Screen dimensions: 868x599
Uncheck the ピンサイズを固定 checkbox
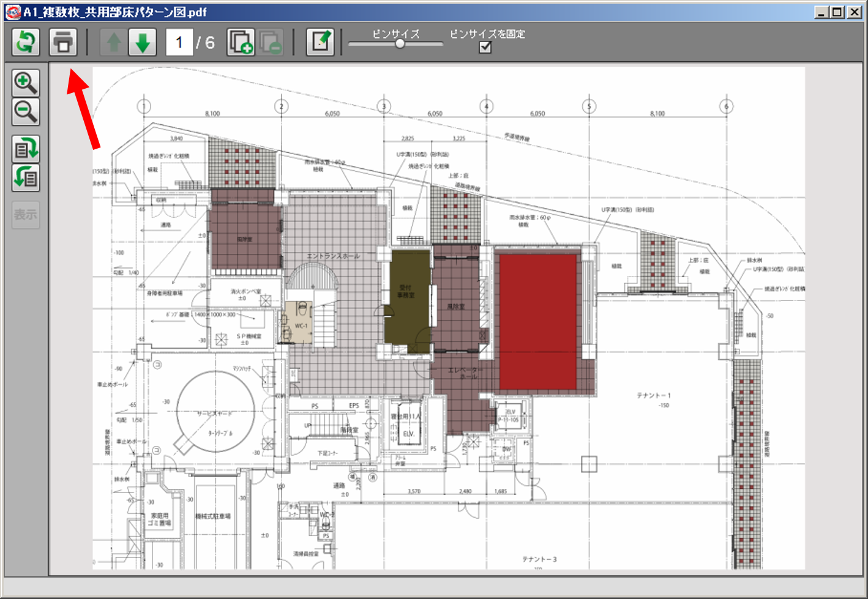click(484, 47)
